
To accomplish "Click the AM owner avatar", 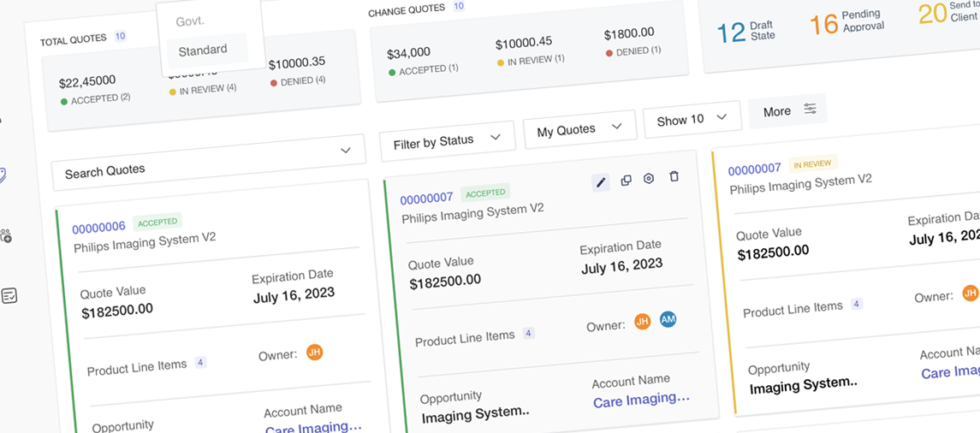I will point(668,319).
